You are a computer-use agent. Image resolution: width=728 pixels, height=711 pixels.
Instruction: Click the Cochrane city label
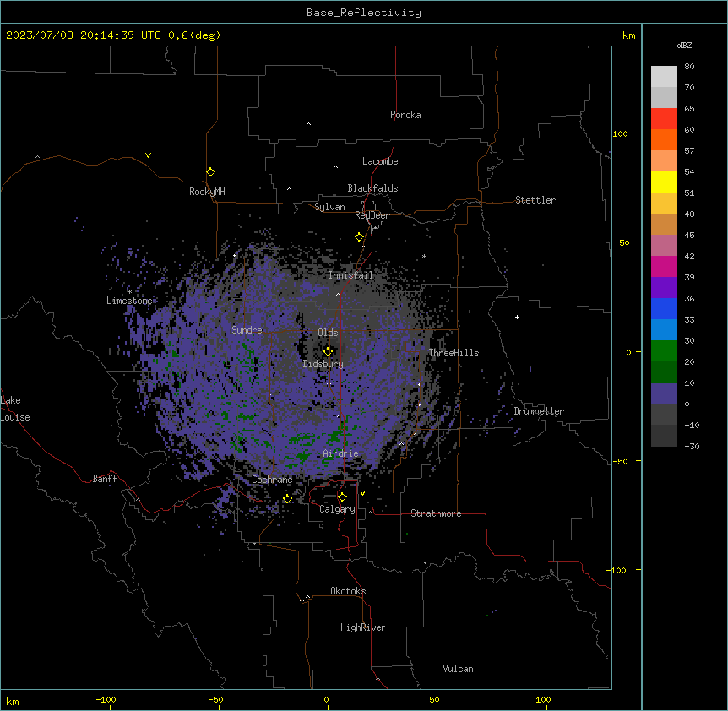pyautogui.click(x=272, y=480)
